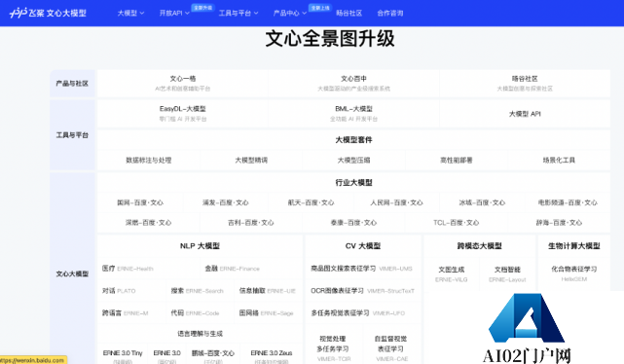Select the 浦发-百度·文心 model

226,202
